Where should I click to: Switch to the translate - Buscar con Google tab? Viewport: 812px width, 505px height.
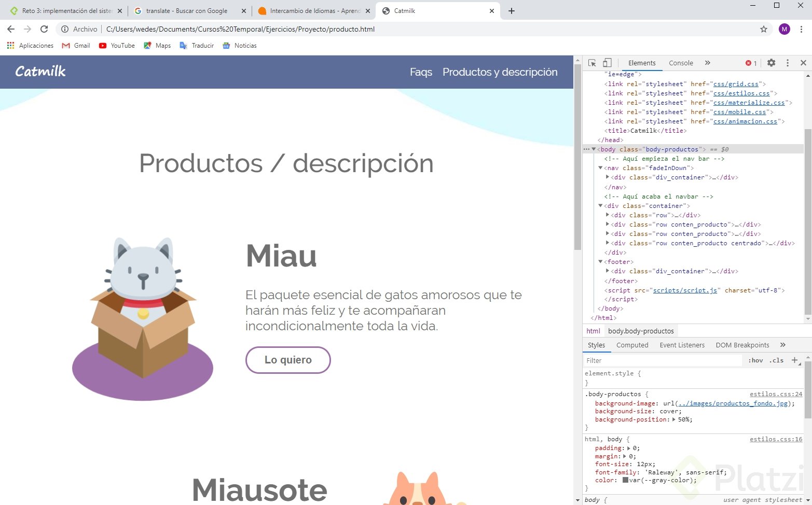tap(189, 11)
